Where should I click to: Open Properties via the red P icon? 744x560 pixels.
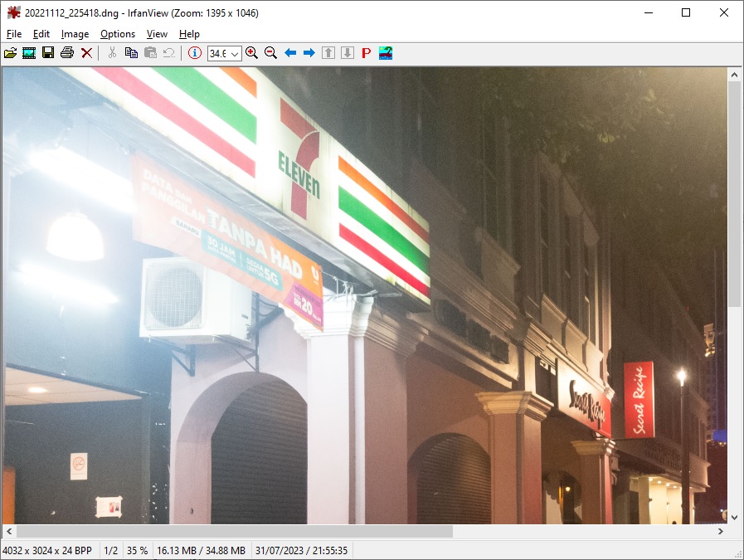click(x=367, y=52)
